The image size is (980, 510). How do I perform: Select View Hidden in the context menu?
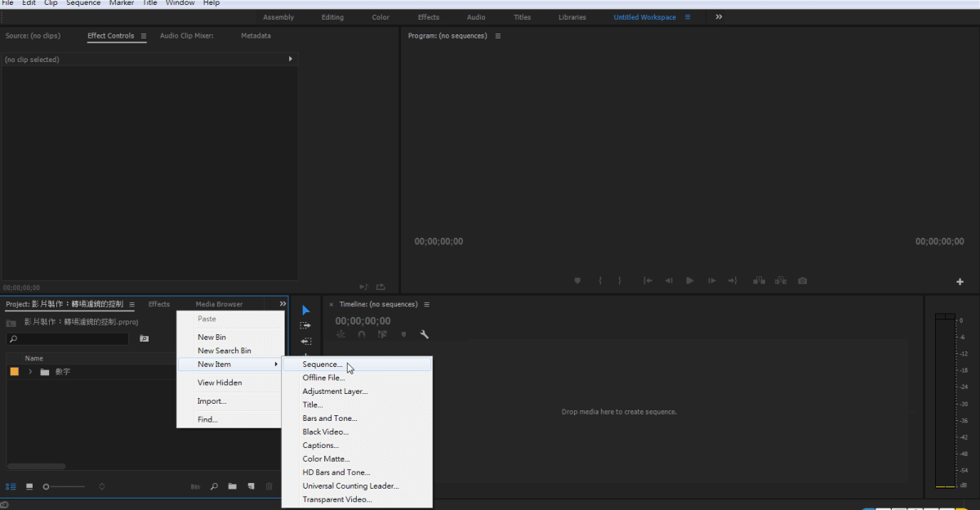[x=230, y=382]
